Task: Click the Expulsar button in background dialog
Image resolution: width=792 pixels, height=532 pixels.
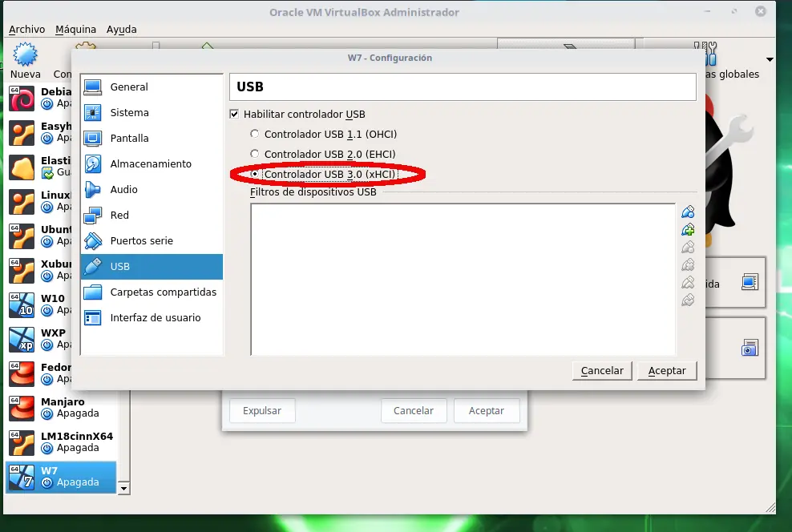Action: coord(262,411)
